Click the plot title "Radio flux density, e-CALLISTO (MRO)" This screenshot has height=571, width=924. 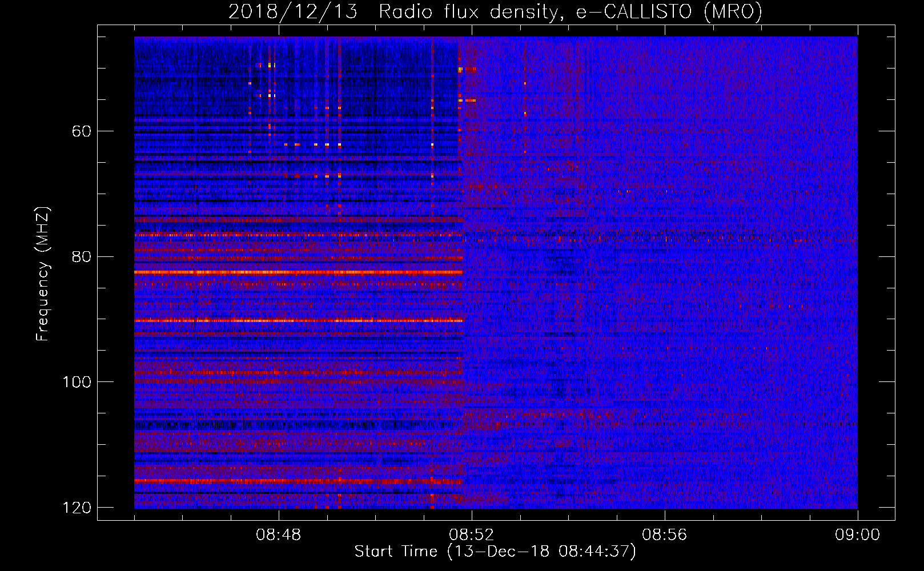(570, 12)
